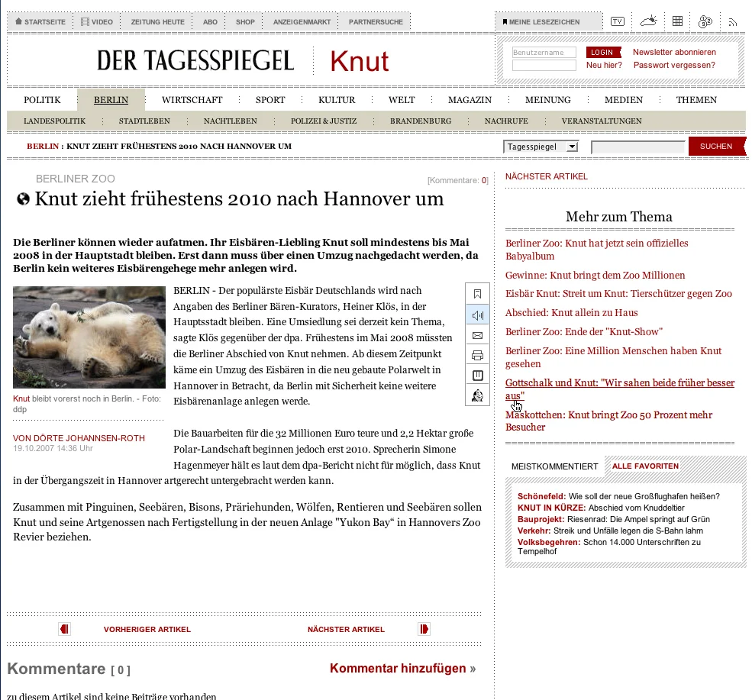Open the Kommentar hinzufügen link
752x700 pixels.
[396, 667]
